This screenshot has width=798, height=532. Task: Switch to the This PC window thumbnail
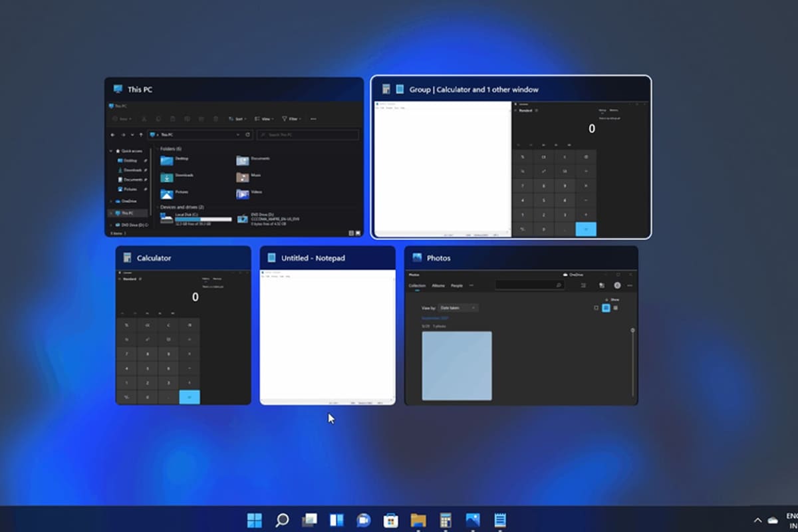click(x=234, y=157)
